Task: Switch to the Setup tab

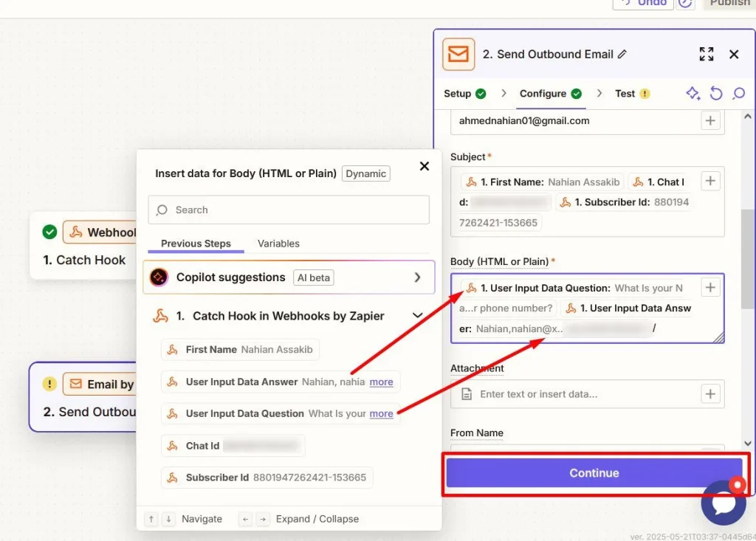Action: tap(465, 94)
